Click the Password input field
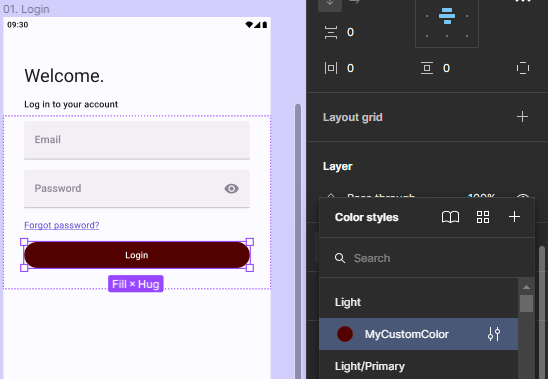Screen dimensions: 548x379 click(x=137, y=189)
